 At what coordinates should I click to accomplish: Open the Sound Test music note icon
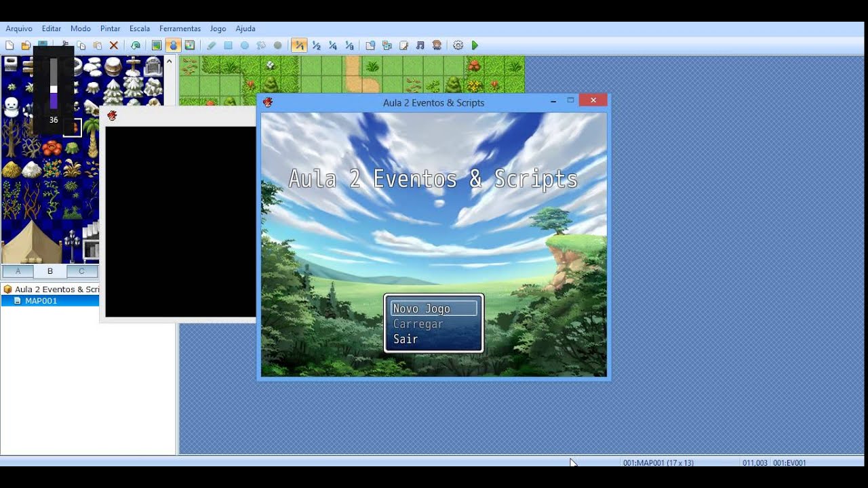[420, 45]
